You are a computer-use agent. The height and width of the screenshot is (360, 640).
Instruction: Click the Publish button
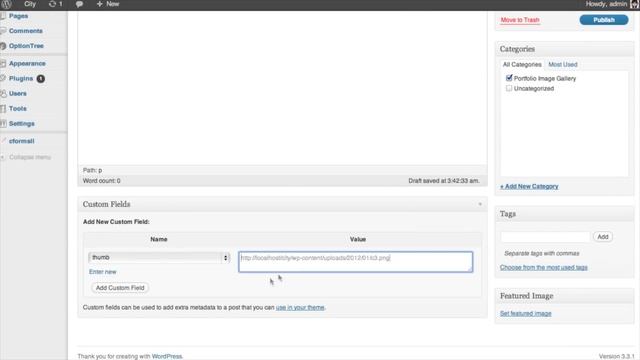[604, 20]
